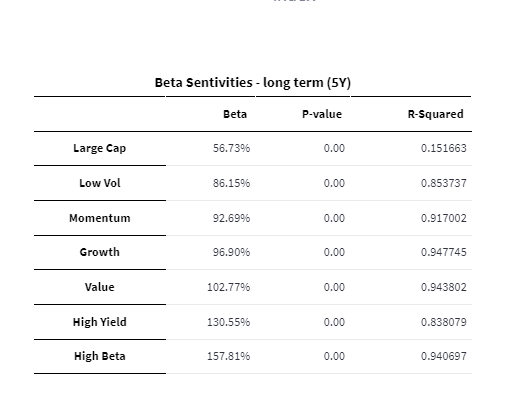Select the Growth row label
The width and height of the screenshot is (529, 413).
click(x=100, y=252)
